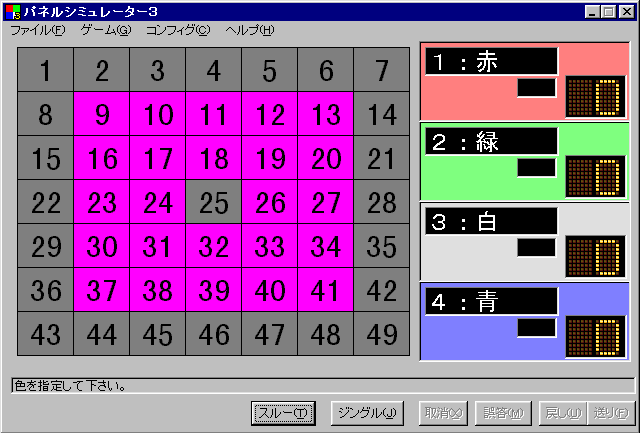Select gray panel number 36

click(45, 290)
